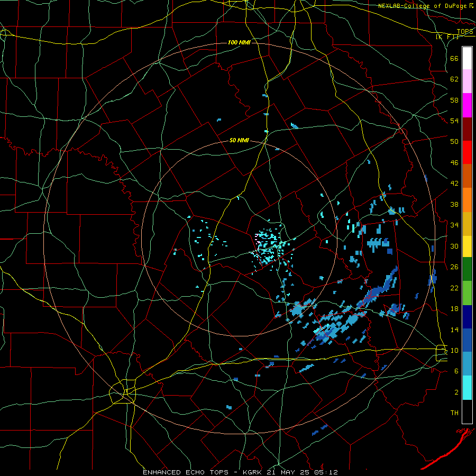Image resolution: width=476 pixels, height=476 pixels.
Task: Click the 6 value on the legend
Action: (456, 371)
